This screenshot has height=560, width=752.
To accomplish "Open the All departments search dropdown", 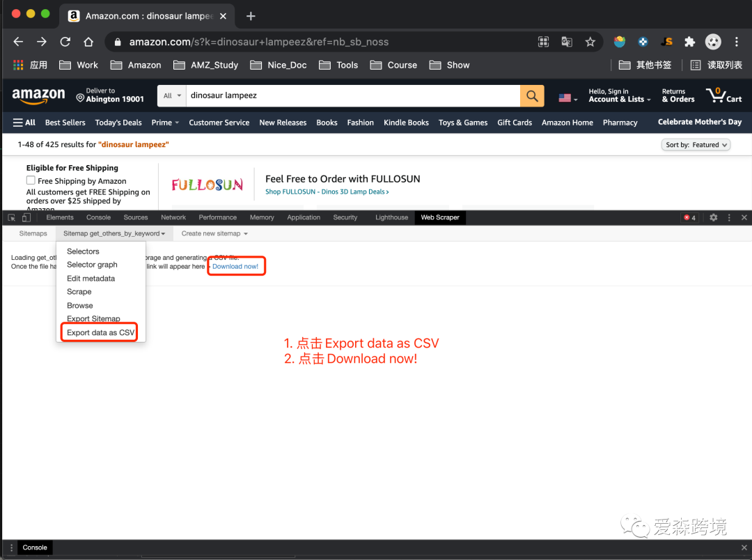I will tap(172, 95).
